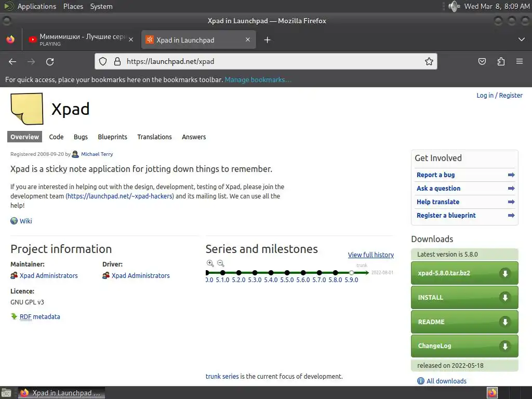The image size is (532, 399).
Task: Open the Driver Xpad Administrators link
Action: click(x=140, y=275)
